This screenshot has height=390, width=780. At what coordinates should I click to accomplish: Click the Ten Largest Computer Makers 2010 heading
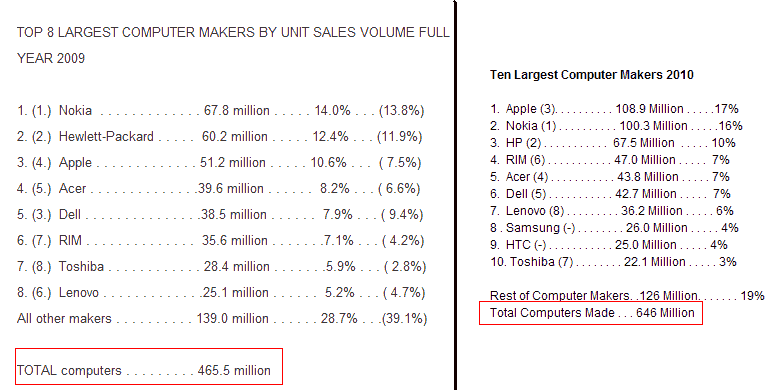click(591, 75)
